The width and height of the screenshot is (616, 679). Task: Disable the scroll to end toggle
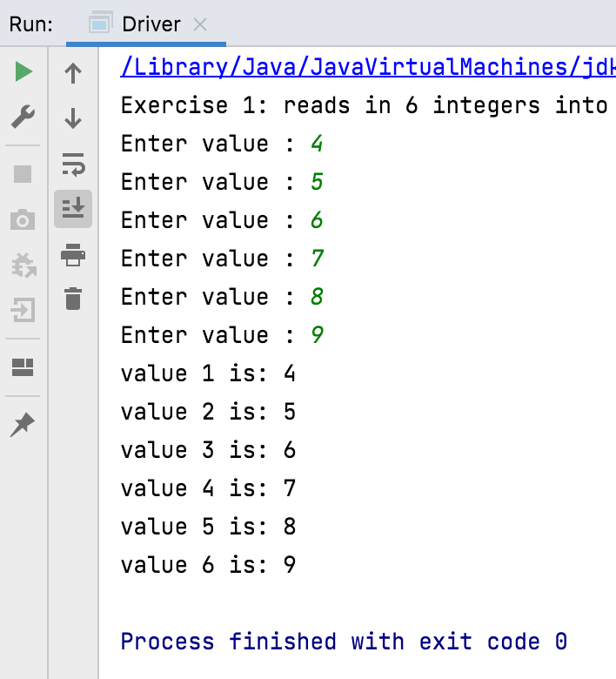tap(73, 209)
